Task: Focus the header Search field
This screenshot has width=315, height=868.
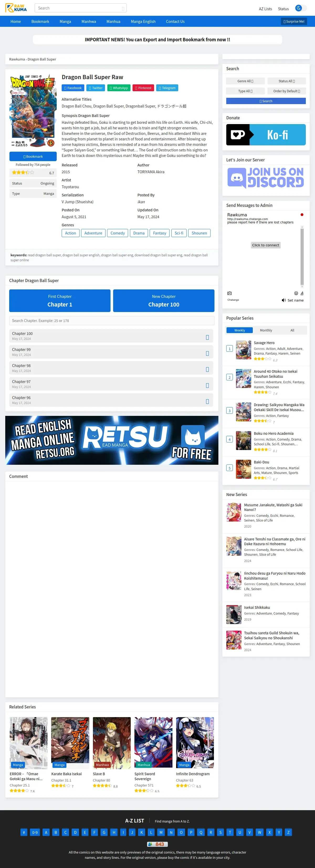Action: 80,8
